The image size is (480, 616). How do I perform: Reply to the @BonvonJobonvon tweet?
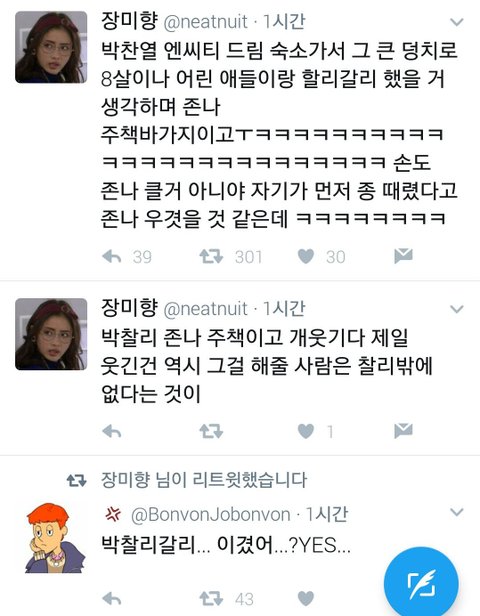pos(112,599)
